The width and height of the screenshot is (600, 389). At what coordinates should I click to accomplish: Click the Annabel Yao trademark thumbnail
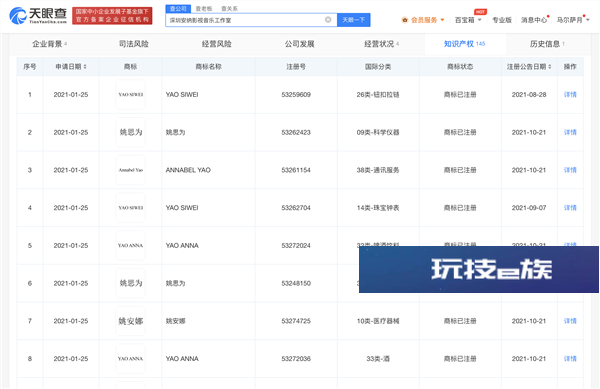coord(130,170)
